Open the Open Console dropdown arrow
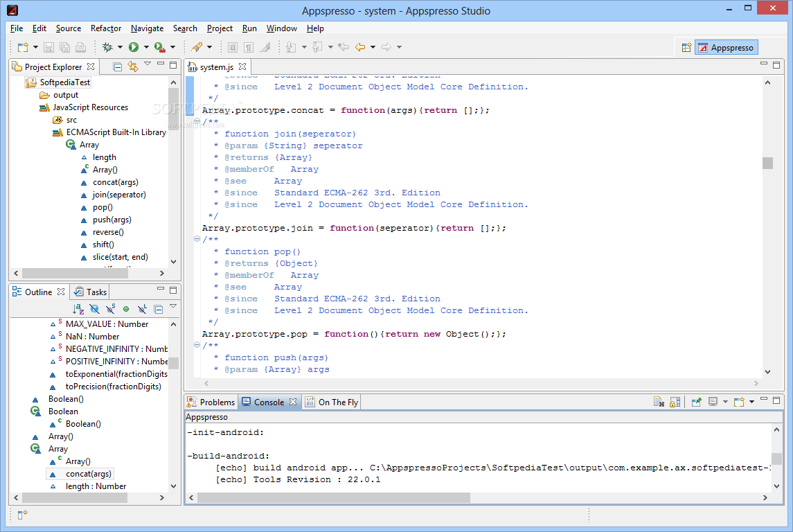Viewport: 793px width, 532px height. pos(751,402)
